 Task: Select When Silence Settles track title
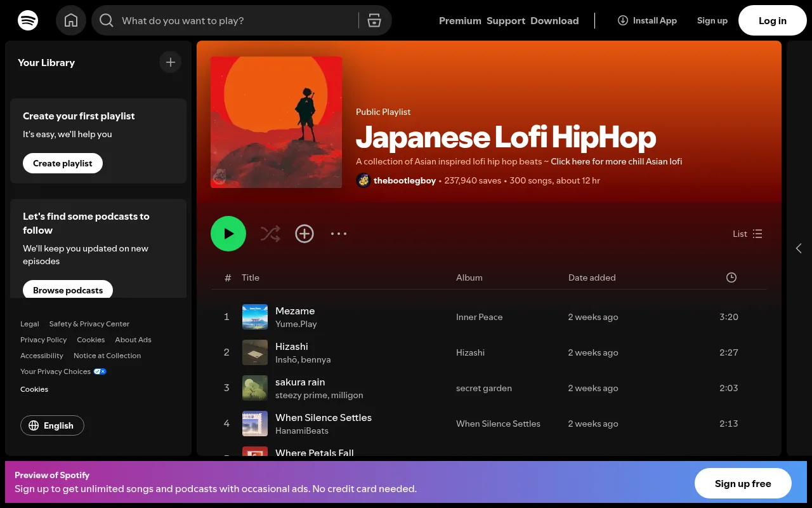point(324,417)
